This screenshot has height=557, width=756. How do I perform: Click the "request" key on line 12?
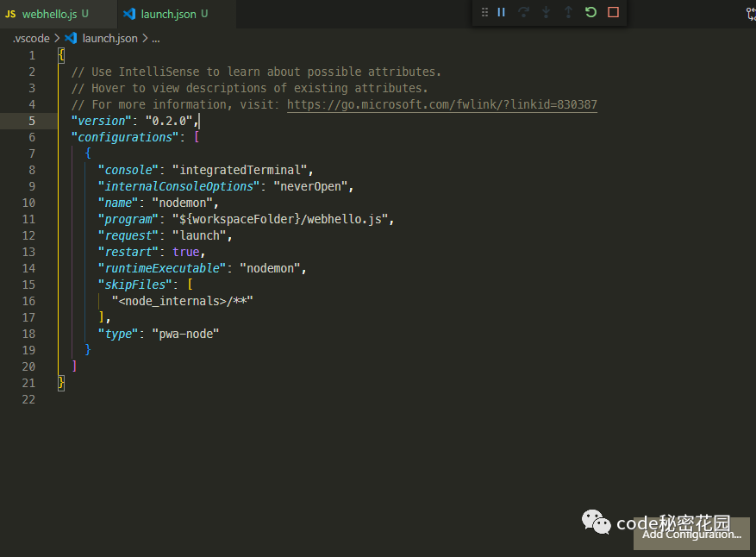click(128, 236)
